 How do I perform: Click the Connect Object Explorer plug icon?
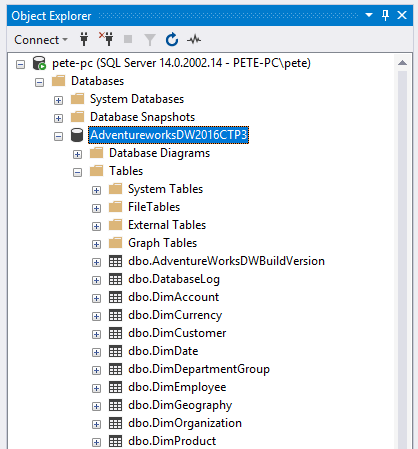(84, 40)
